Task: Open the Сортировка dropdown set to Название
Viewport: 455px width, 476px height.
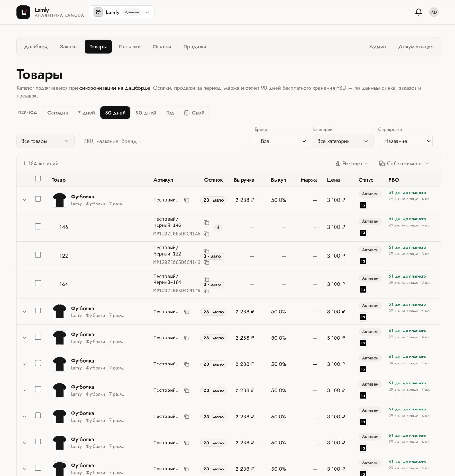Action: pyautogui.click(x=406, y=141)
